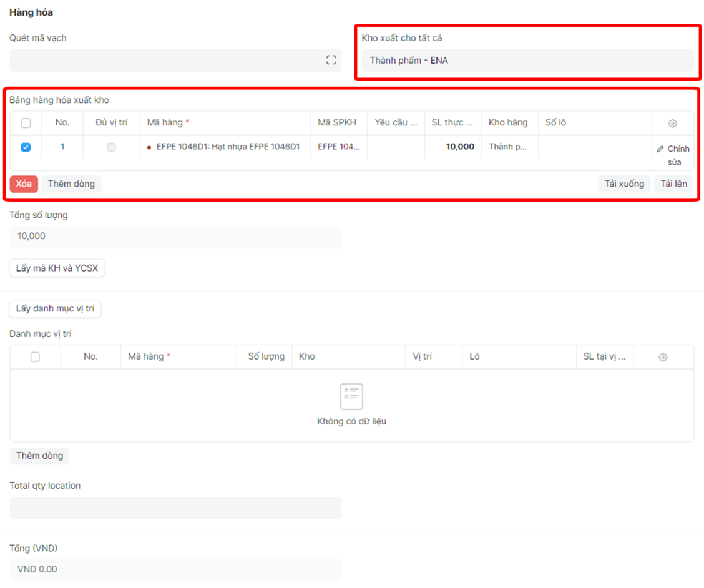Toggle Đủ vị trí checkbox in row 1
The width and height of the screenshot is (704, 588).
(x=111, y=147)
